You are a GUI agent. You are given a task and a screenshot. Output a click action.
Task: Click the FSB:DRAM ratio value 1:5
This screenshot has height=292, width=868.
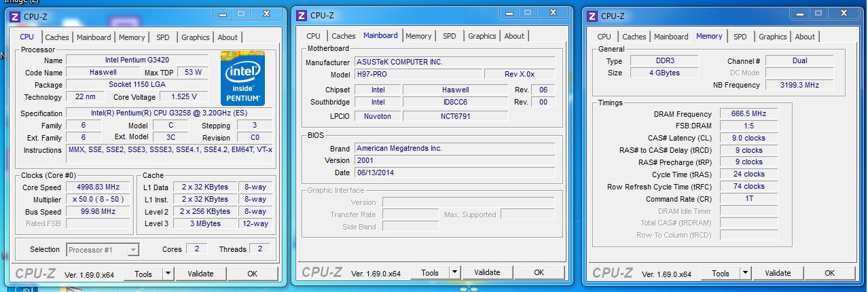pyautogui.click(x=748, y=126)
